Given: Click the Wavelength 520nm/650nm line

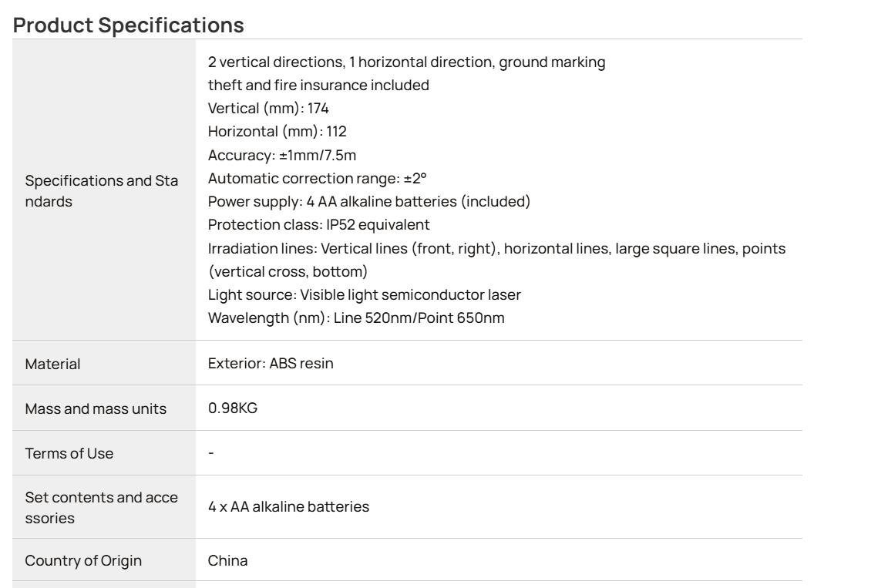Looking at the screenshot, I should click(x=356, y=318).
